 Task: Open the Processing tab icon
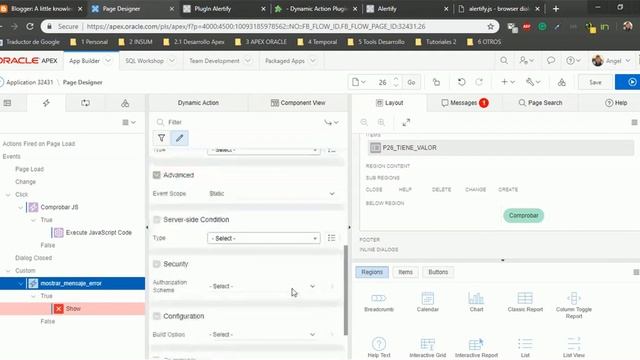(85, 103)
